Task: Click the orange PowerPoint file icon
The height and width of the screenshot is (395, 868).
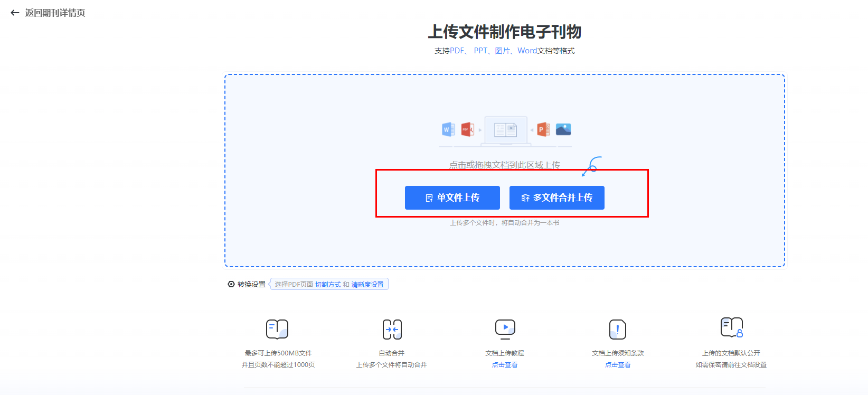Action: [543, 129]
